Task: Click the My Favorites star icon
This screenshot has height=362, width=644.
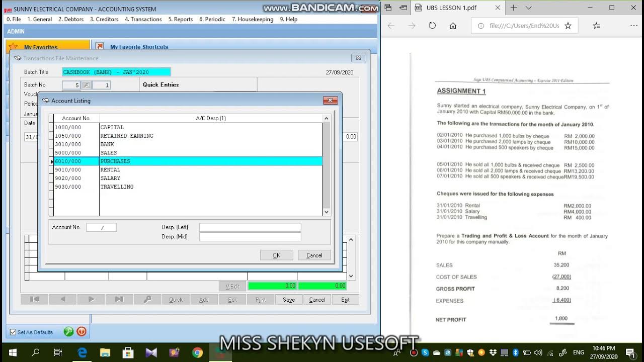Action: click(14, 47)
